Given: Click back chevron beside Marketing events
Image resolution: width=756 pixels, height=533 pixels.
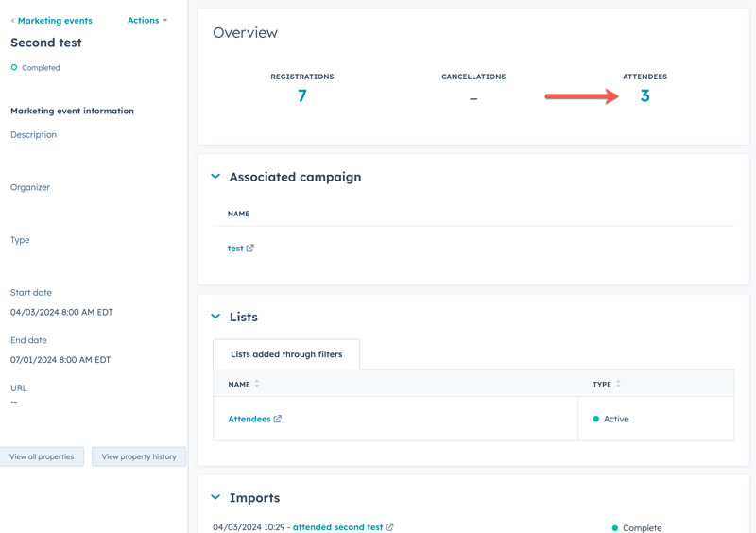Looking at the screenshot, I should pos(13,21).
